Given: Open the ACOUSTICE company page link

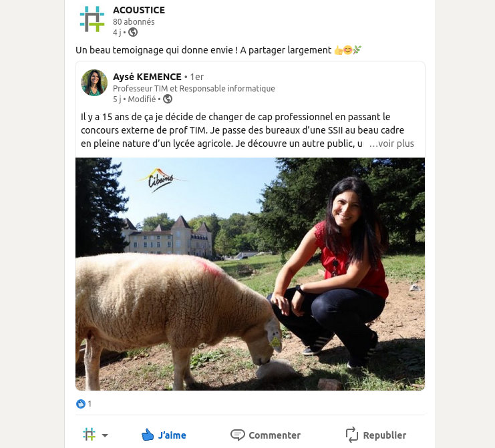Looking at the screenshot, I should tap(139, 10).
